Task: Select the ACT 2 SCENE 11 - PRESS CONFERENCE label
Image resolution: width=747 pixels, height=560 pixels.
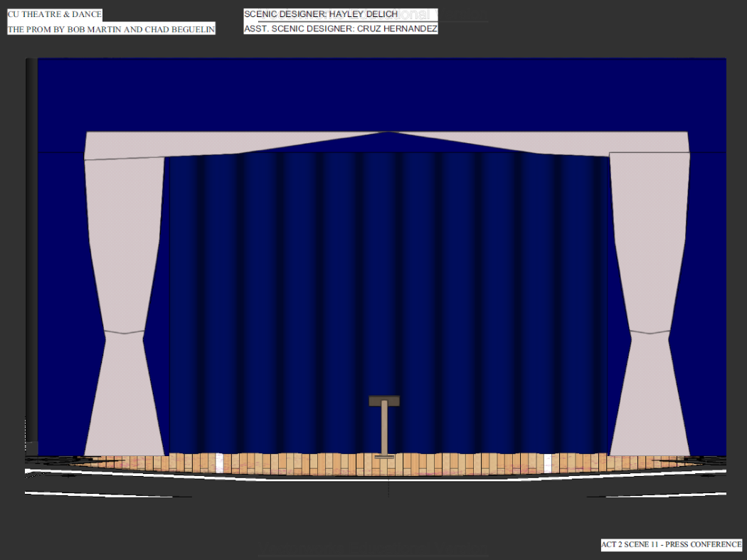Action: pos(672,544)
